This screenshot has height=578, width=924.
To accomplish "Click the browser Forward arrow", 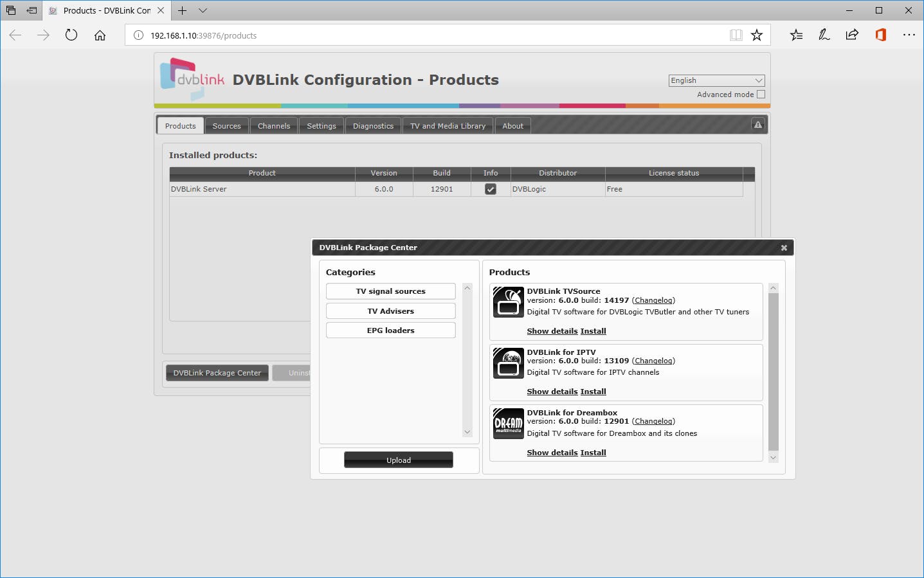I will click(43, 35).
